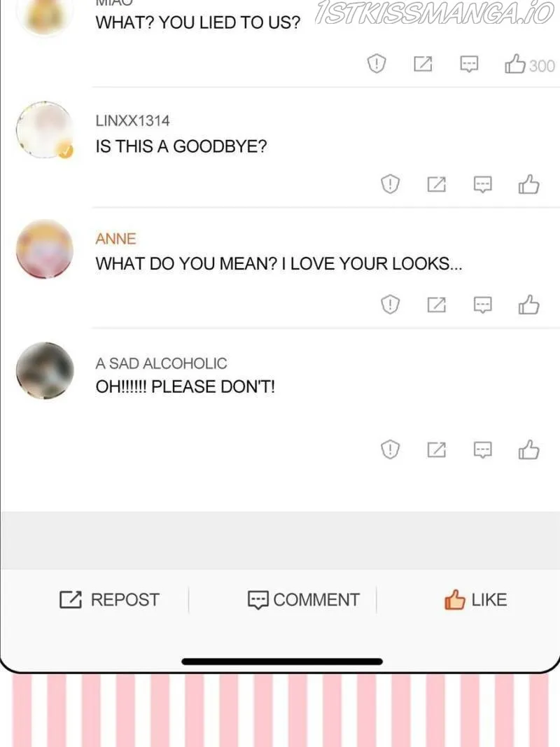Toggle the orange LIKE button on the post
The width and height of the screenshot is (560, 747).
click(x=475, y=599)
